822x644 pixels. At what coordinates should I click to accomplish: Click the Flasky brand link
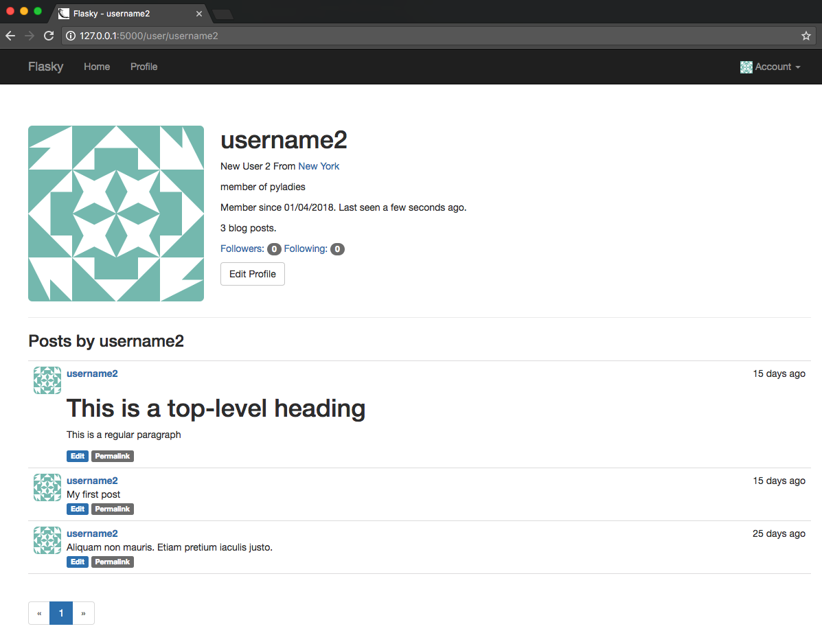click(x=45, y=67)
